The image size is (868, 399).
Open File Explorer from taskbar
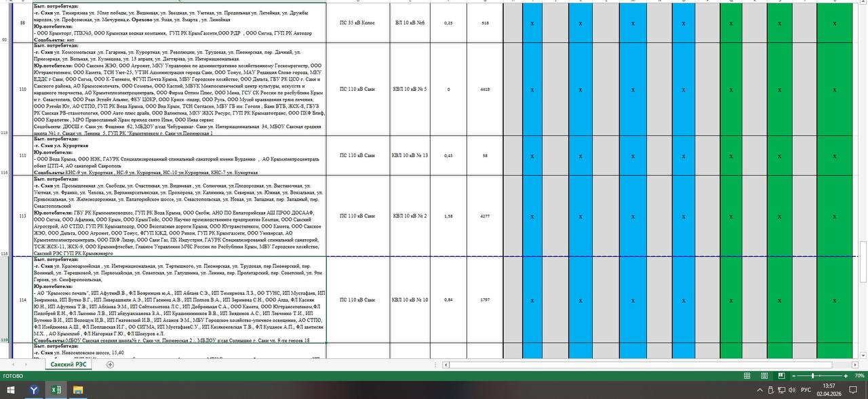coord(78,390)
